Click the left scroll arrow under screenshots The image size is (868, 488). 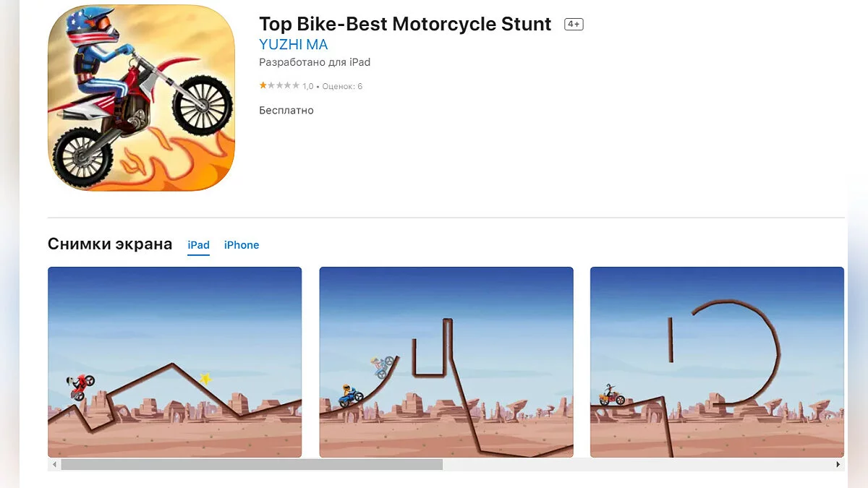(54, 465)
